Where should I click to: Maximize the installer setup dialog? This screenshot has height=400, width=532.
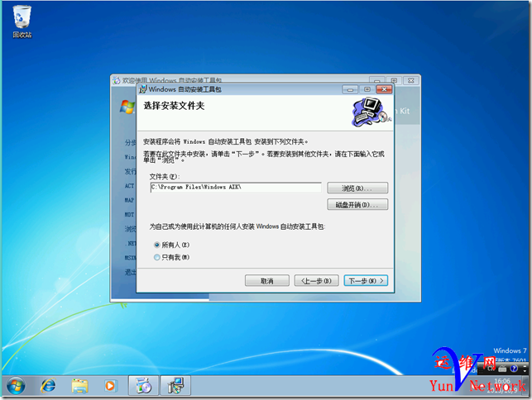[367, 89]
